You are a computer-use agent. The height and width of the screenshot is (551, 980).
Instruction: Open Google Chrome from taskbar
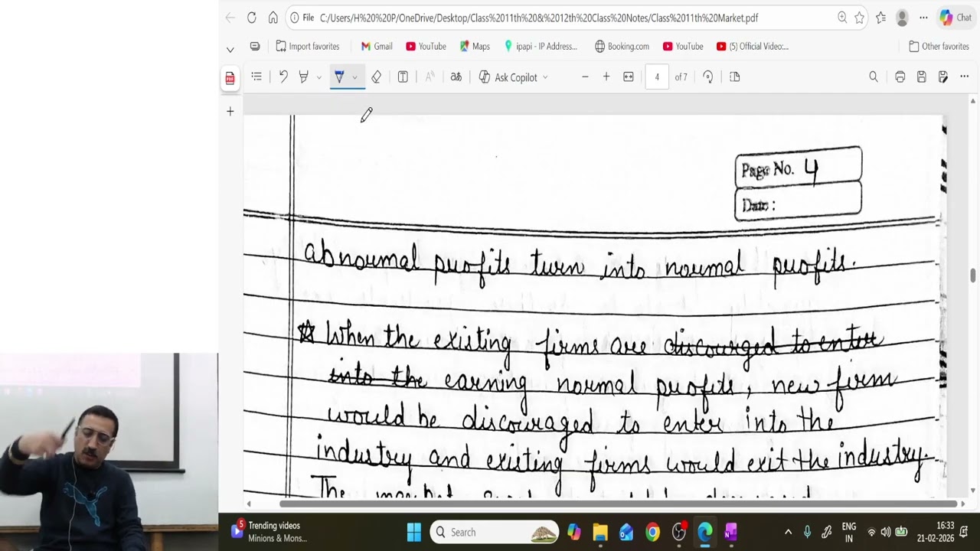coord(652,532)
